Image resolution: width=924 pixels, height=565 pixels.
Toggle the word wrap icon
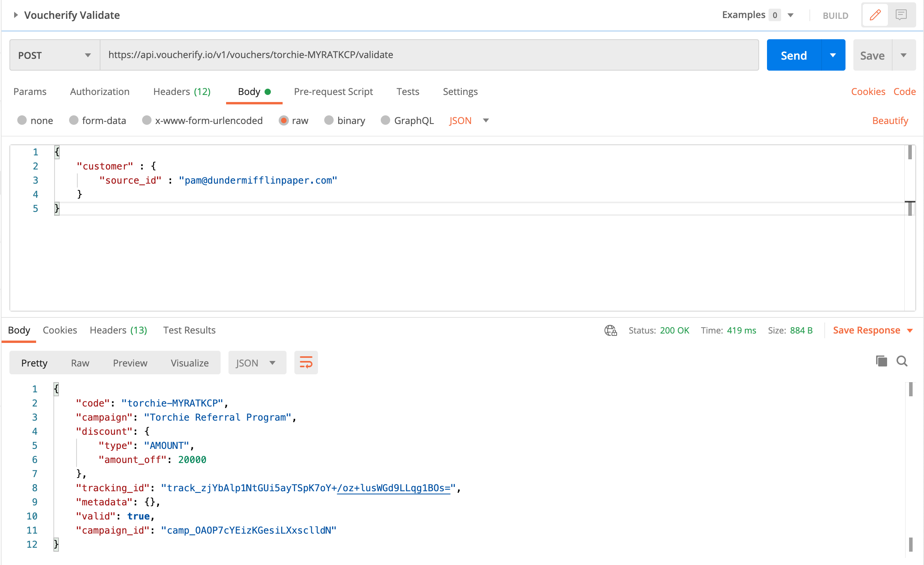[306, 362]
